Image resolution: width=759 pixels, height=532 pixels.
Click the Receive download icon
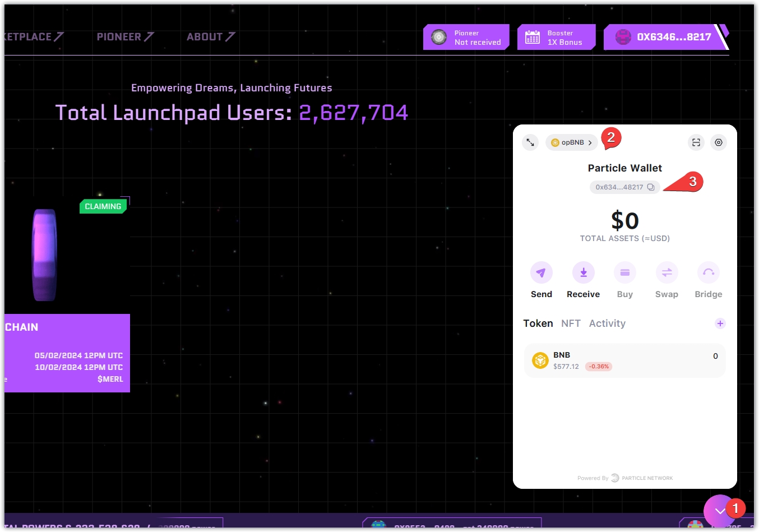[583, 273]
